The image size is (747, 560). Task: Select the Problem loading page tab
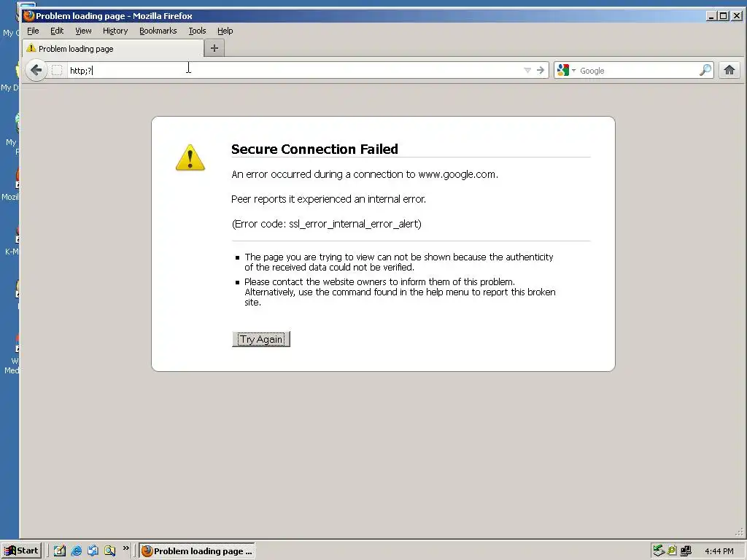click(x=113, y=49)
